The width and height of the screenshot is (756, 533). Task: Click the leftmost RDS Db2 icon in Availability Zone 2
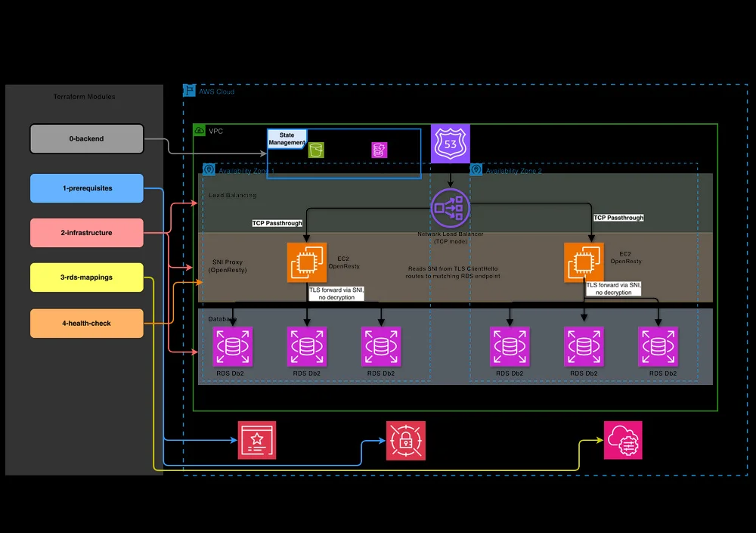(x=510, y=346)
